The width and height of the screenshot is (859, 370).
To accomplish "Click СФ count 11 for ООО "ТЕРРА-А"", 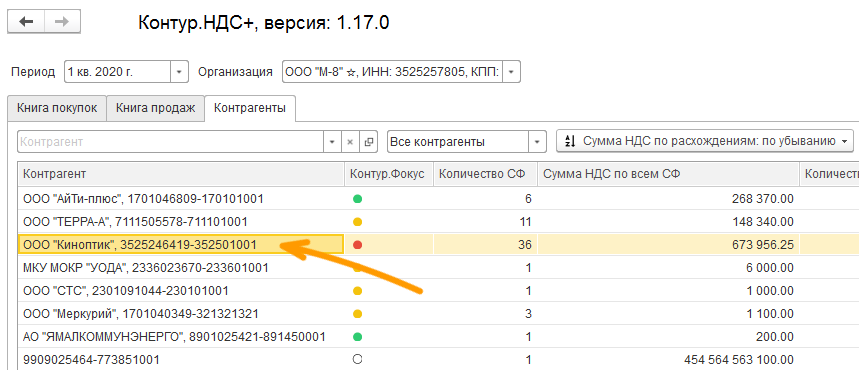I will pyautogui.click(x=525, y=222).
